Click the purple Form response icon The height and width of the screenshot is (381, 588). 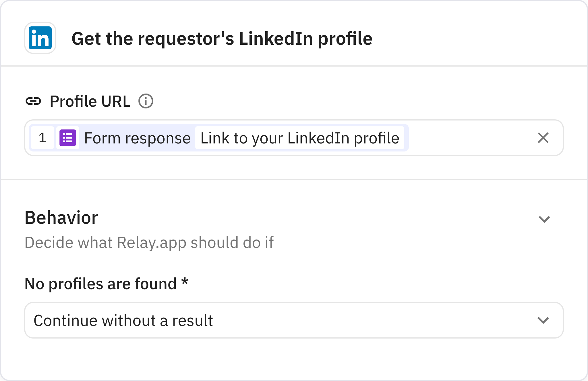67,138
